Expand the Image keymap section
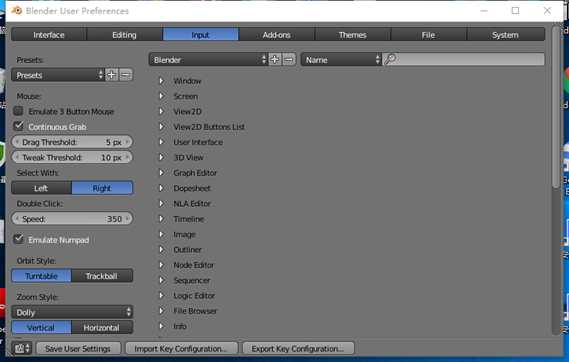Screen dimensions: 569x362 (x=161, y=234)
